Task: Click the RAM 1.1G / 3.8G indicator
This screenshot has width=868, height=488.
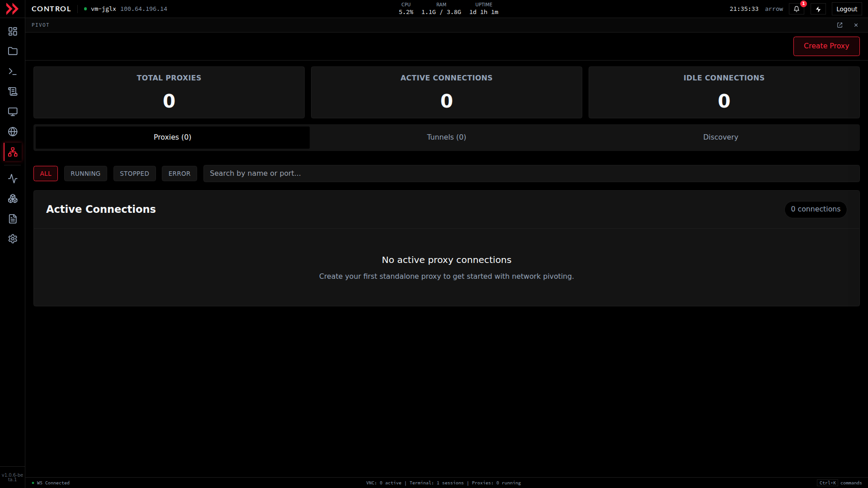Action: (441, 9)
